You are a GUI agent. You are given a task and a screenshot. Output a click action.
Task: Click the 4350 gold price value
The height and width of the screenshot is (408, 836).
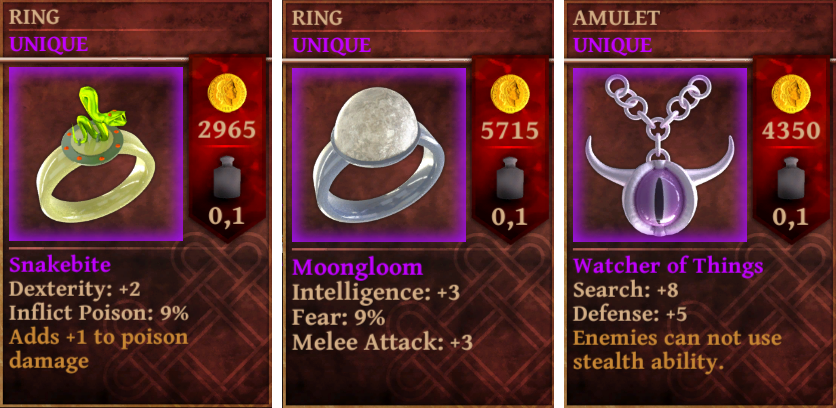[791, 130]
